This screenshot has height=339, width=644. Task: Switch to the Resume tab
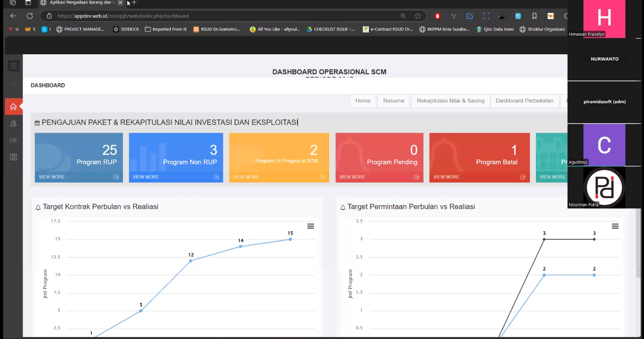pyautogui.click(x=393, y=101)
